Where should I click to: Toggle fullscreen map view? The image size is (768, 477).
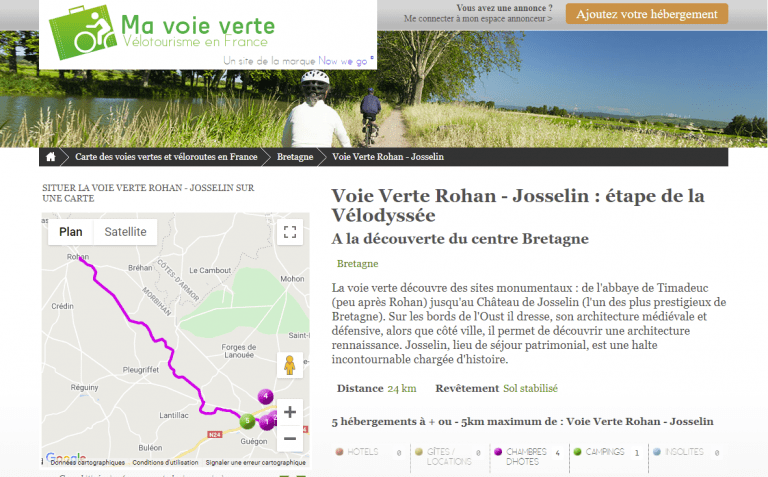click(x=290, y=232)
